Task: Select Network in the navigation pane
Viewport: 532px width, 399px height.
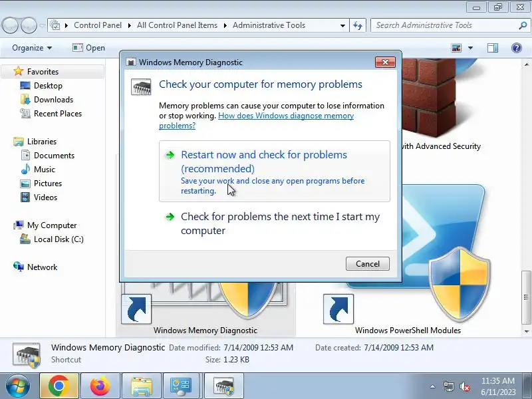Action: [42, 267]
